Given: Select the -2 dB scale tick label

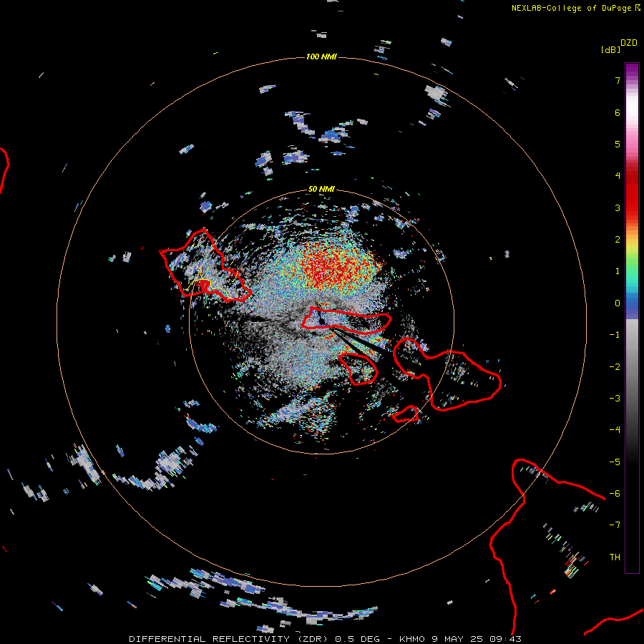Looking at the screenshot, I should pyautogui.click(x=615, y=367).
